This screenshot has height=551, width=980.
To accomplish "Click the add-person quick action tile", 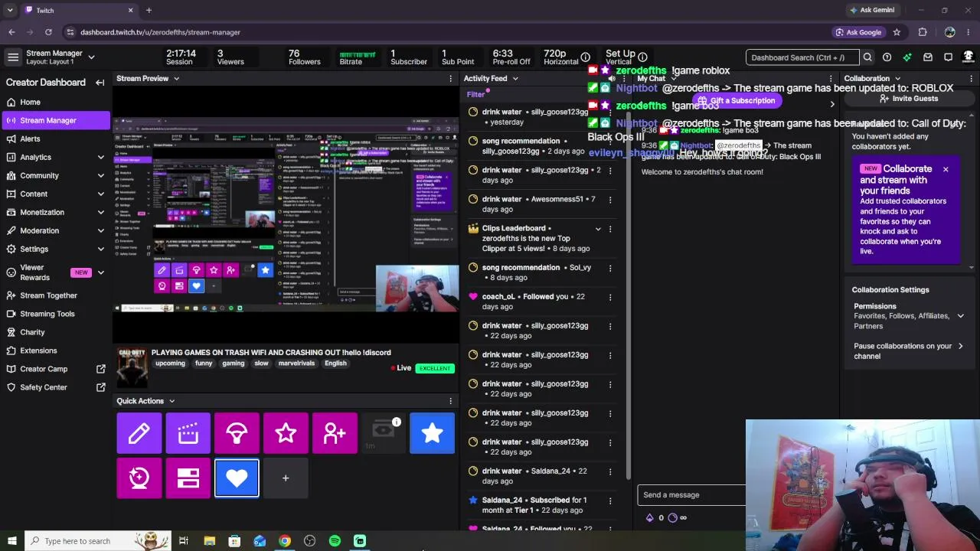I will (x=335, y=433).
